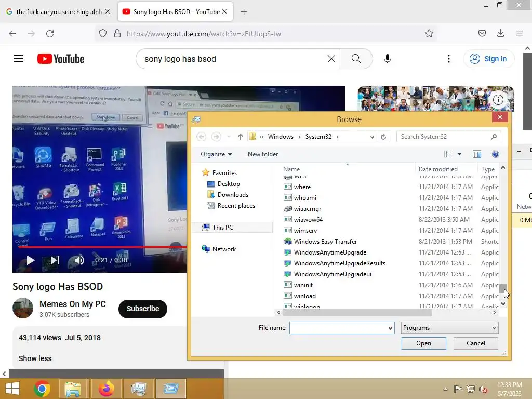Select Windows Easy Transfer shortcut
The height and width of the screenshot is (399, 532).
click(x=325, y=241)
